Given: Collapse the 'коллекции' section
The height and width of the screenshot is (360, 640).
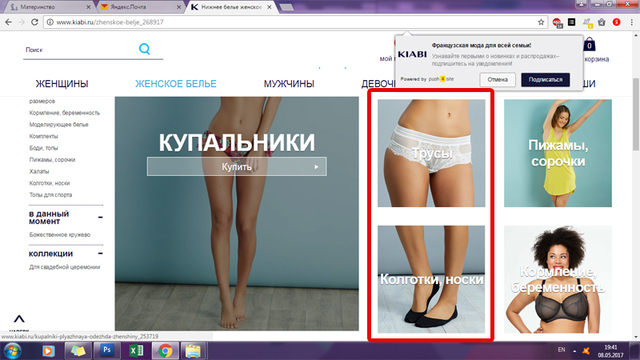Looking at the screenshot, I should pos(100,254).
